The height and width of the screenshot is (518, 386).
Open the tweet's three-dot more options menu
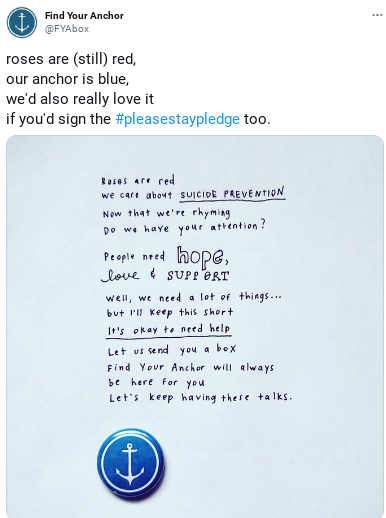coord(377,15)
